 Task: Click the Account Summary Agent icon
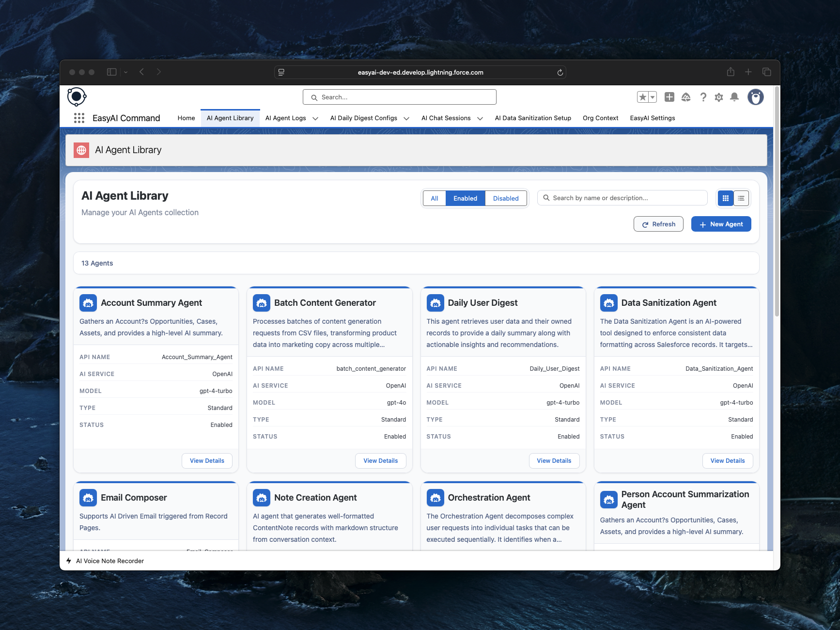(88, 303)
